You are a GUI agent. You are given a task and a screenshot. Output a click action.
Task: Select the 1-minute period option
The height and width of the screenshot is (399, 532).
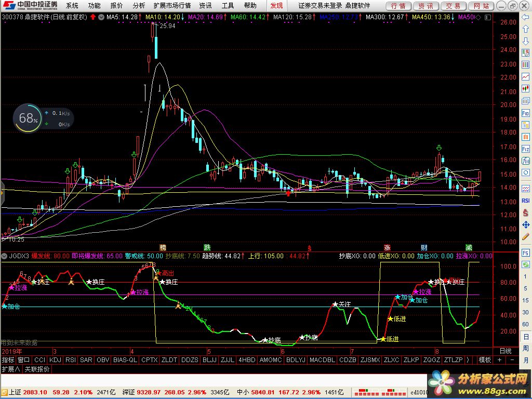point(525,276)
